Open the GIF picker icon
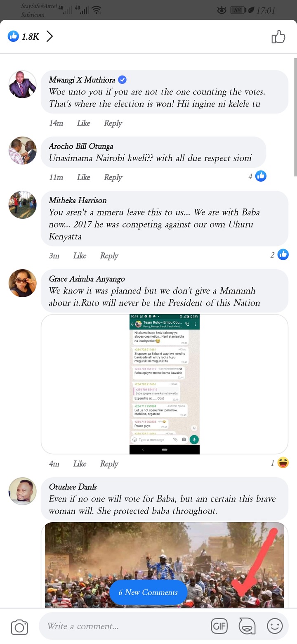The height and width of the screenshot is (644, 297). pos(219,626)
